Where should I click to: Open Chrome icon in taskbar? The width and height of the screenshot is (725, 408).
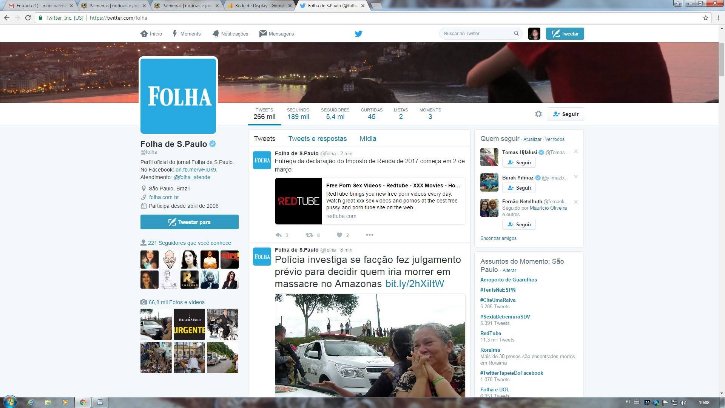coord(83,402)
